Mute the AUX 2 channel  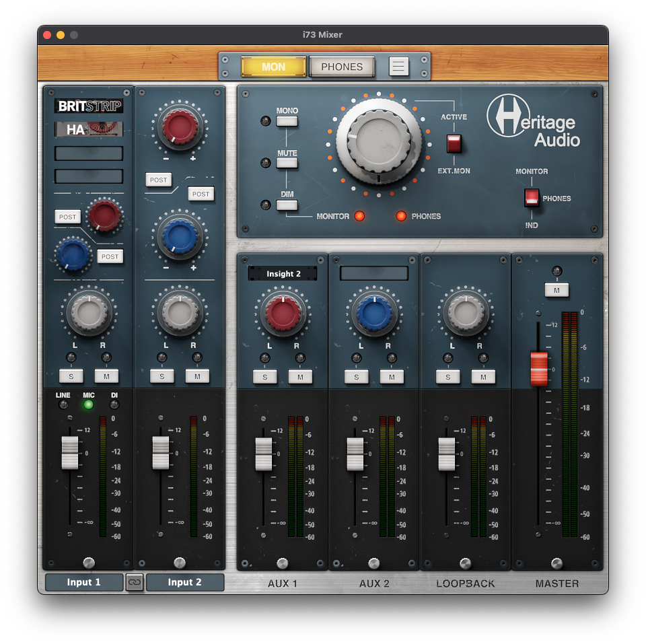(392, 377)
